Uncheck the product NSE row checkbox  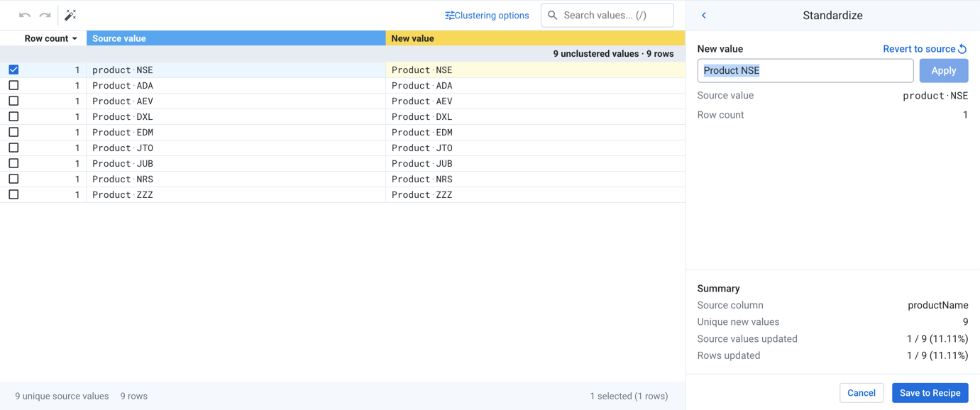[x=13, y=70]
